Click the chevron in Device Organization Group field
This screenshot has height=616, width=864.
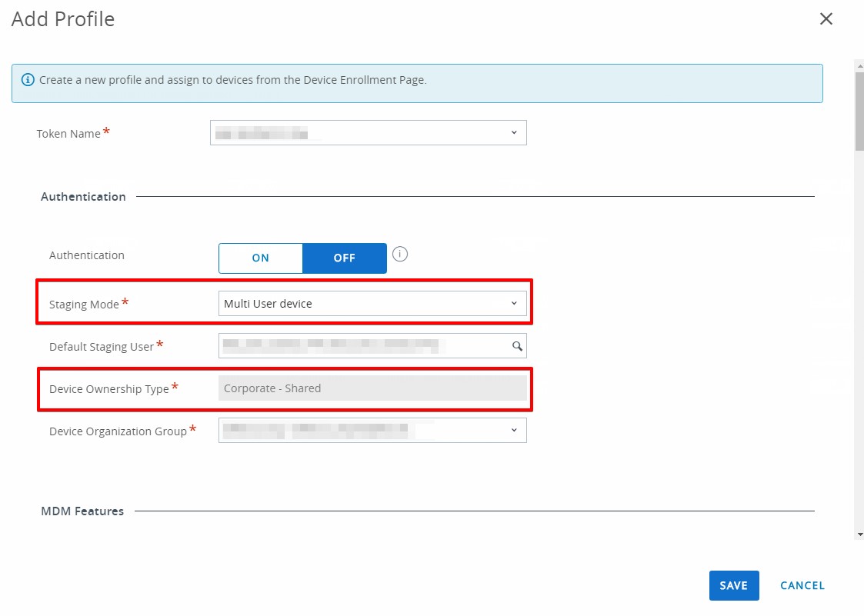point(513,431)
